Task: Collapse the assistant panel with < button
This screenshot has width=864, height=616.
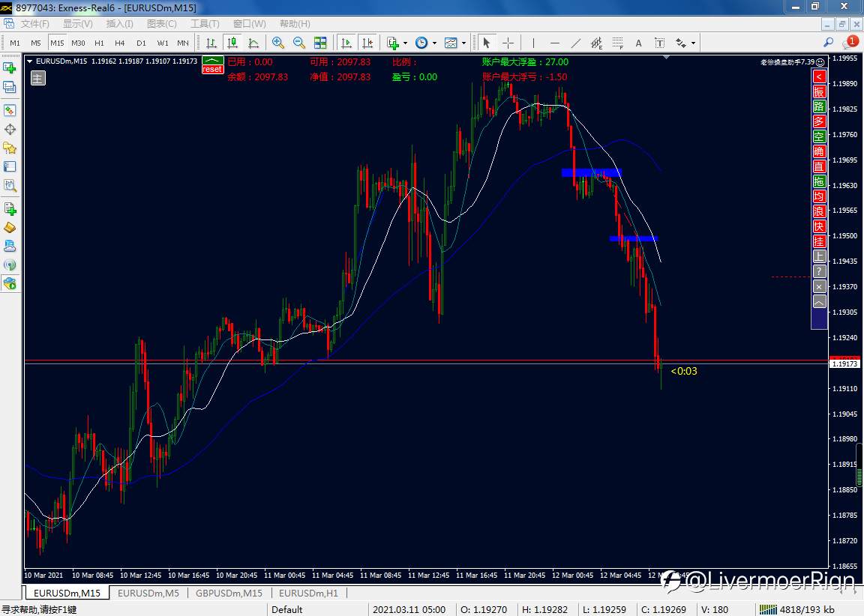Action: pos(819,76)
